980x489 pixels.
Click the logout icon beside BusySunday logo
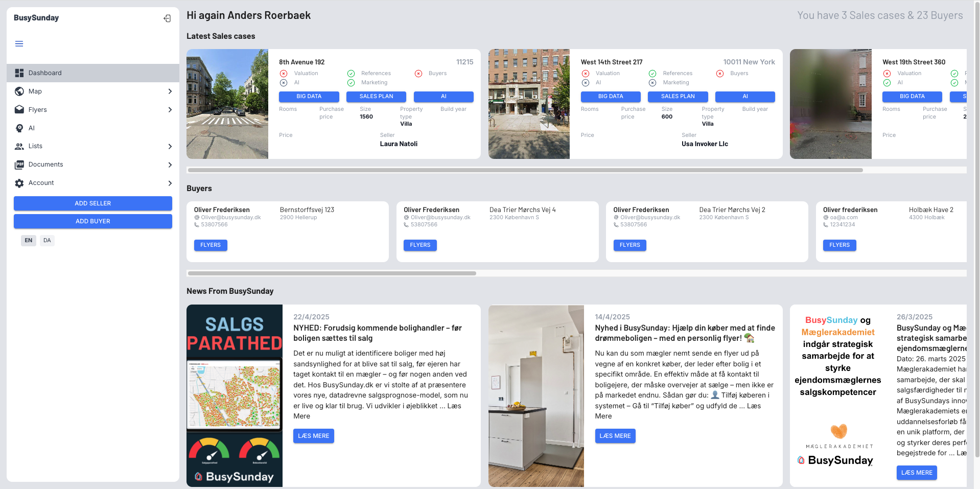tap(167, 18)
